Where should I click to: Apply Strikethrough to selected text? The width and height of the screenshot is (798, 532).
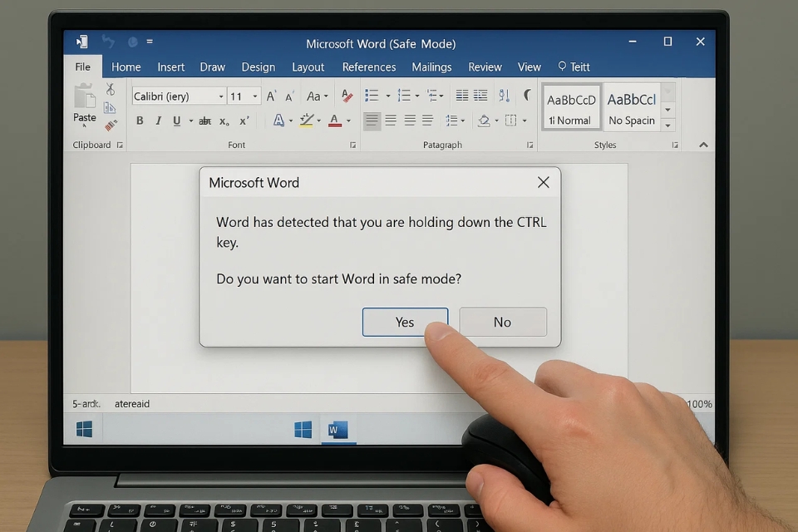[x=204, y=121]
